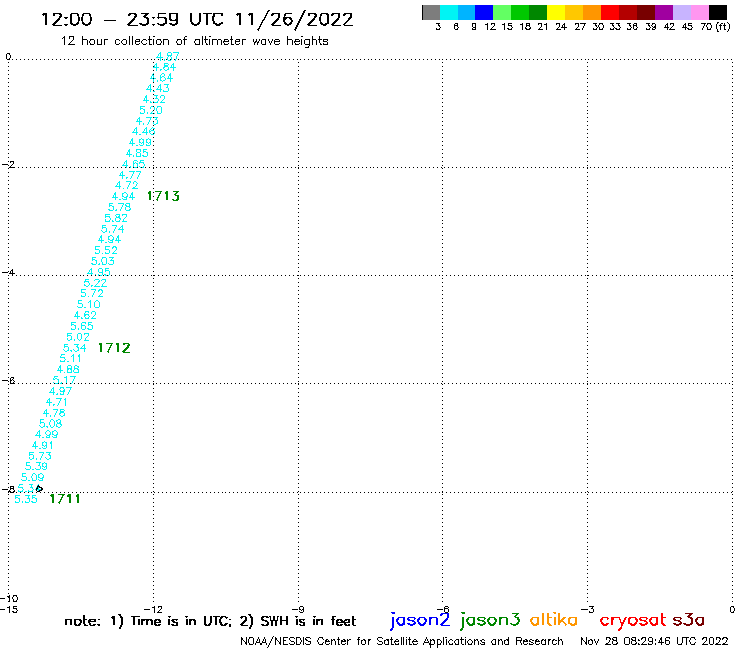Click the timestamp 'Nov 28 08:29:46 UTC 2022'
The image size is (740, 650).
[x=654, y=641]
